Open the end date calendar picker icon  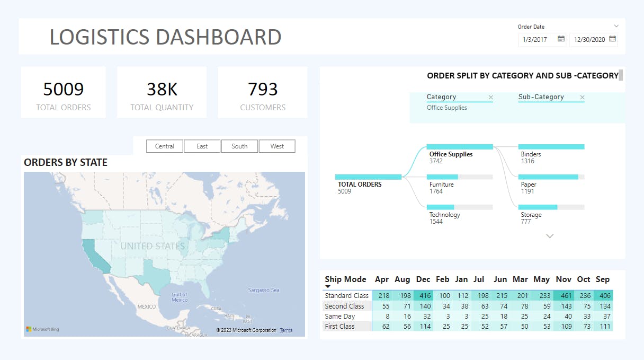pyautogui.click(x=612, y=39)
